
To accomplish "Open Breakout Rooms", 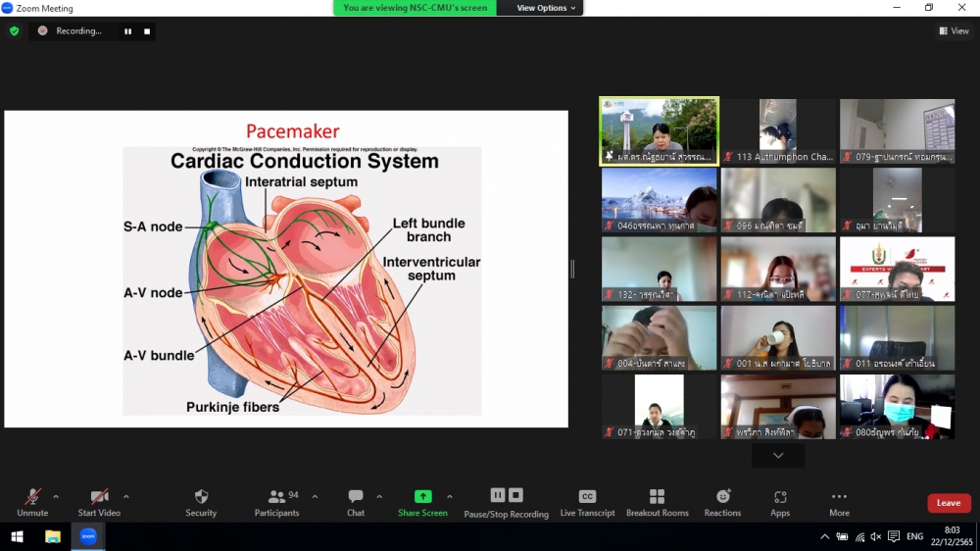I will point(658,497).
